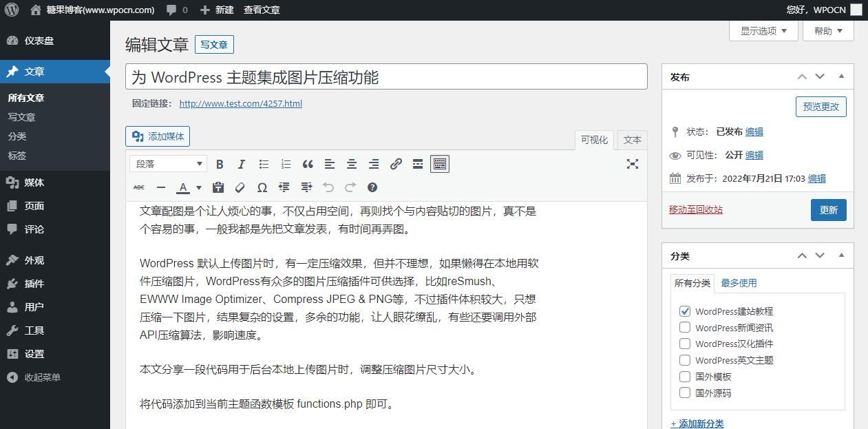Click 查看文章 in the admin bar
Viewport: 868px width, 429px height.
[262, 10]
